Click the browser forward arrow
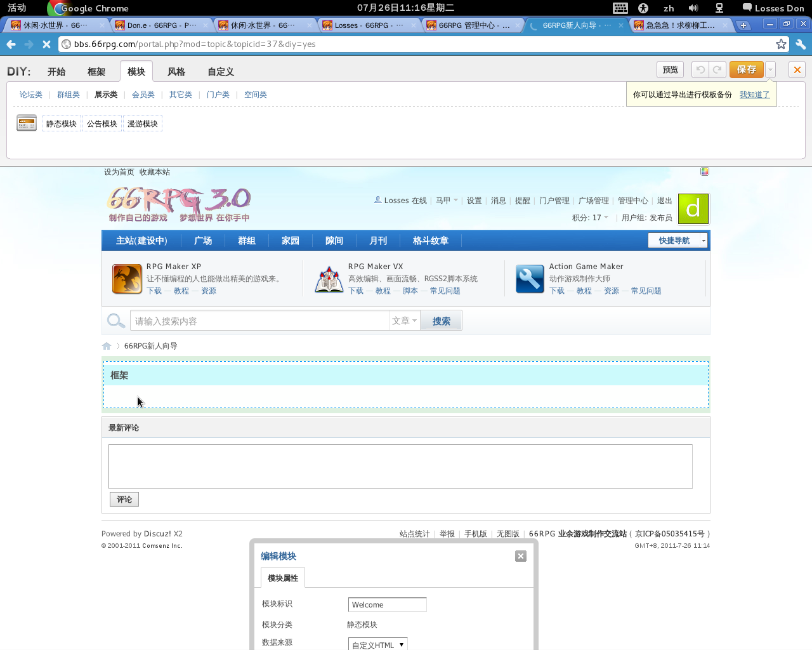812x650 pixels. 29,44
